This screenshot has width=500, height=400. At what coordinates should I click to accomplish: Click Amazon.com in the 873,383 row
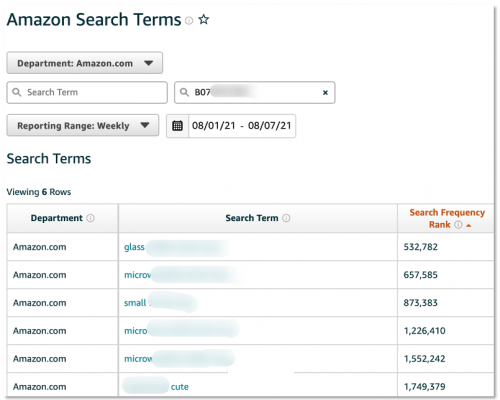click(40, 303)
